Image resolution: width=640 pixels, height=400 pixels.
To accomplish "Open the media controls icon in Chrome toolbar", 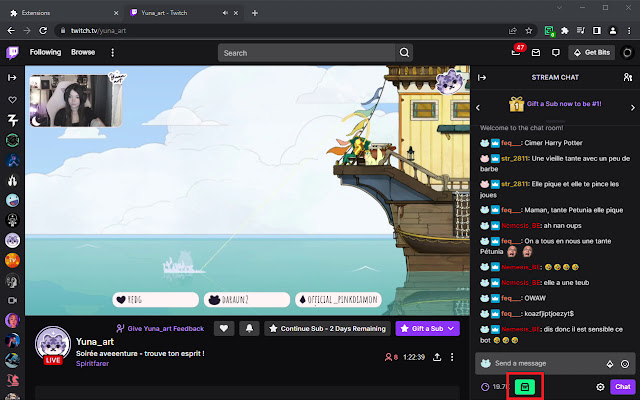I will tap(581, 31).
